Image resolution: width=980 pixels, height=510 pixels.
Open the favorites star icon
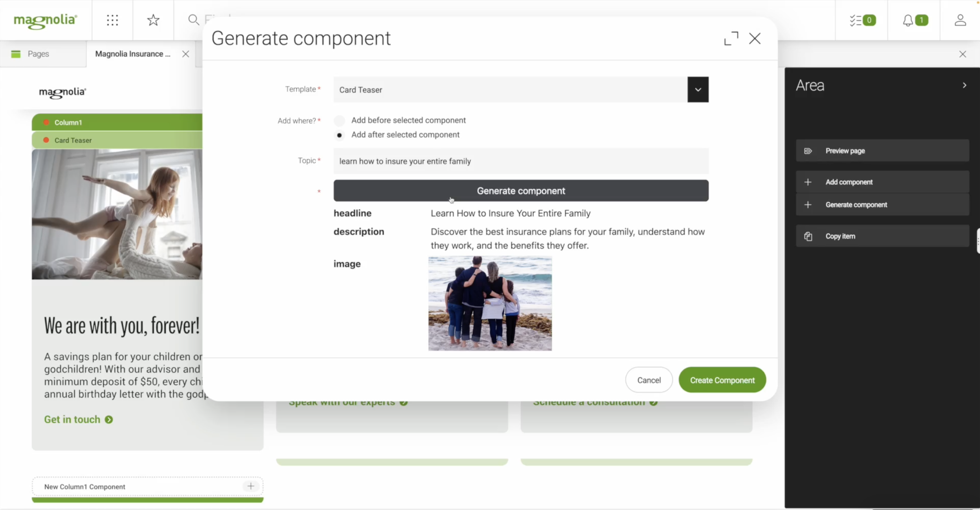pyautogui.click(x=153, y=20)
